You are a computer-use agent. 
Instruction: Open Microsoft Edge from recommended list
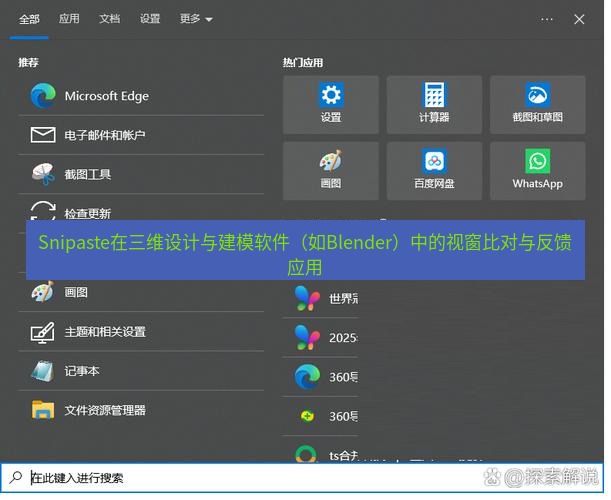141,96
